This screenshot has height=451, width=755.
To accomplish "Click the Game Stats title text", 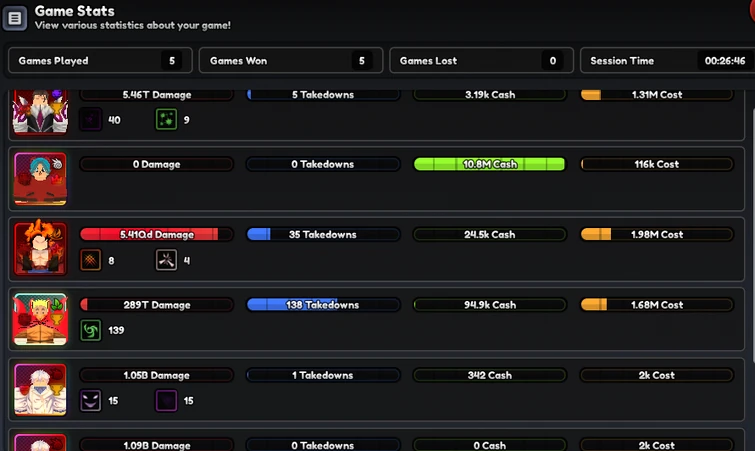I will coord(75,11).
